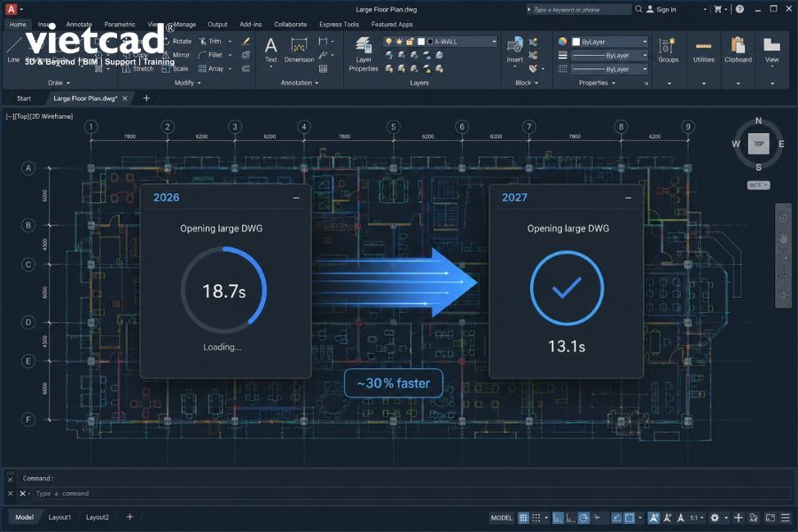Click the shopping cart icon in title bar
The image size is (798, 532).
click(717, 9)
